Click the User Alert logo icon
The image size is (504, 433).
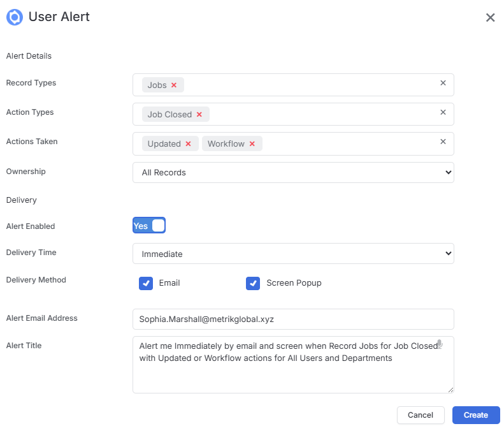tap(15, 17)
